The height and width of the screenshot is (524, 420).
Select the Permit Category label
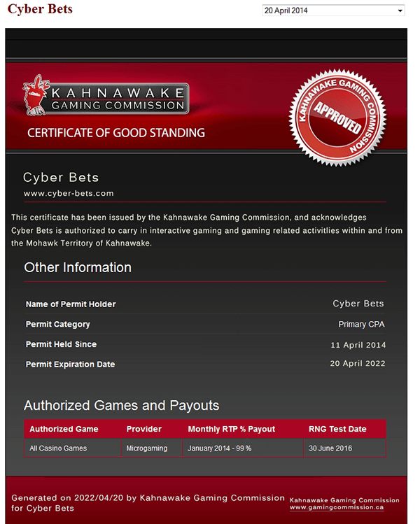[58, 324]
